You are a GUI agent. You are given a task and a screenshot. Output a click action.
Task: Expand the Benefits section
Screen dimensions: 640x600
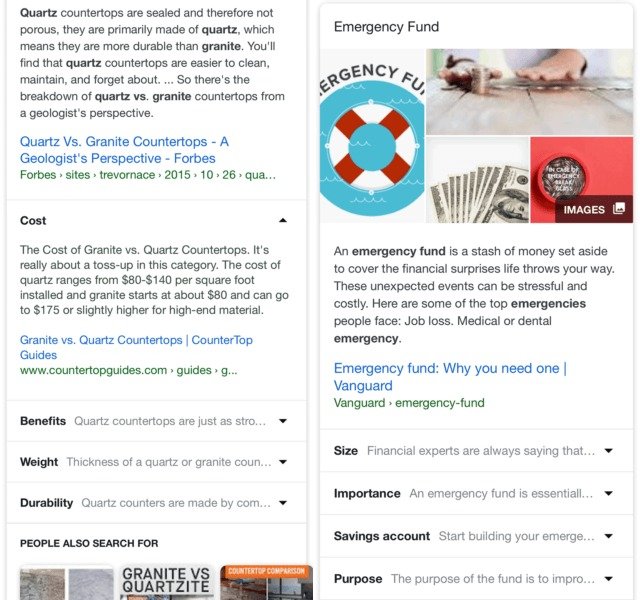[283, 422]
